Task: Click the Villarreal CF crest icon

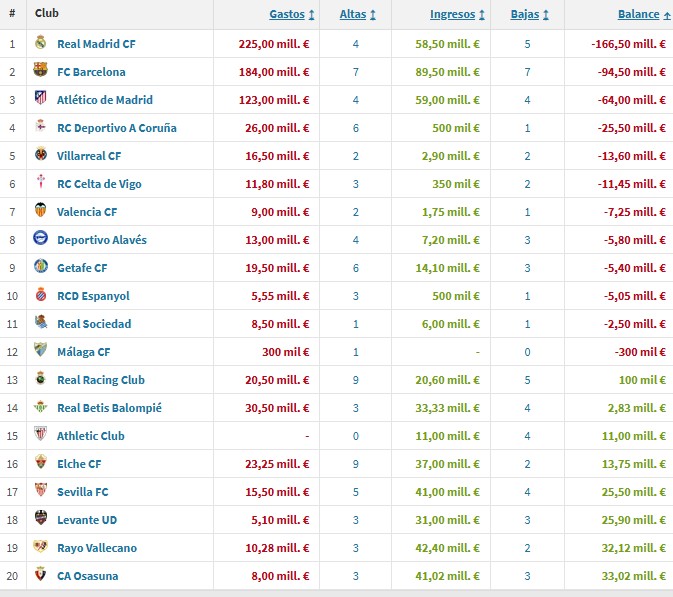Action: pos(41,154)
